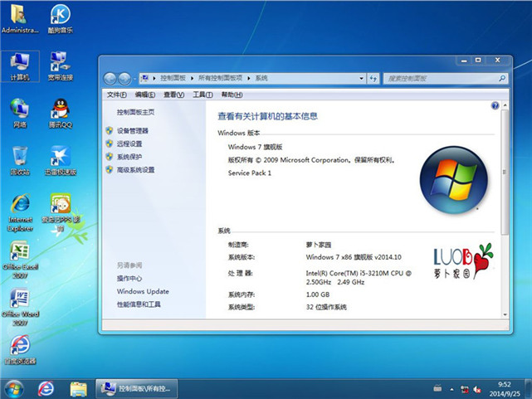Click the help question mark icon
Image resolution: width=532 pixels, height=399 pixels.
[495, 105]
